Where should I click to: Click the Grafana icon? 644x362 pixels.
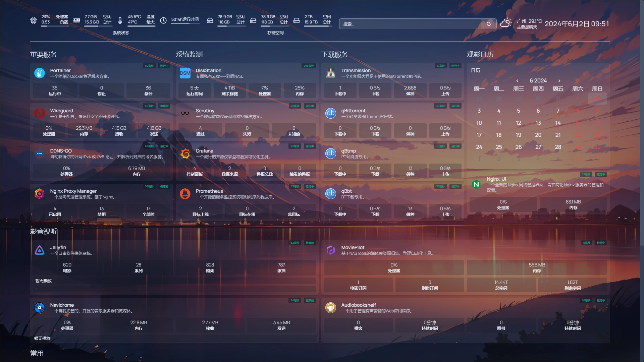coord(185,154)
